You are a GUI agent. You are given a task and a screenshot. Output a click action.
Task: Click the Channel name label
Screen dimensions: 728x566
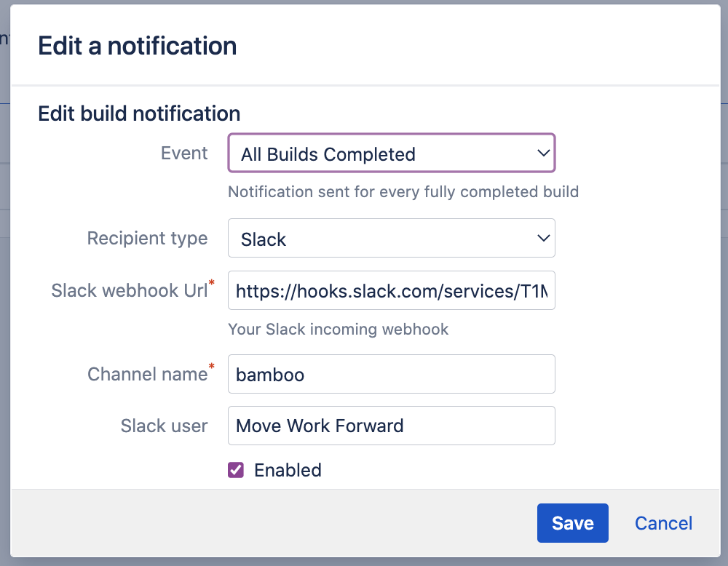[147, 375]
